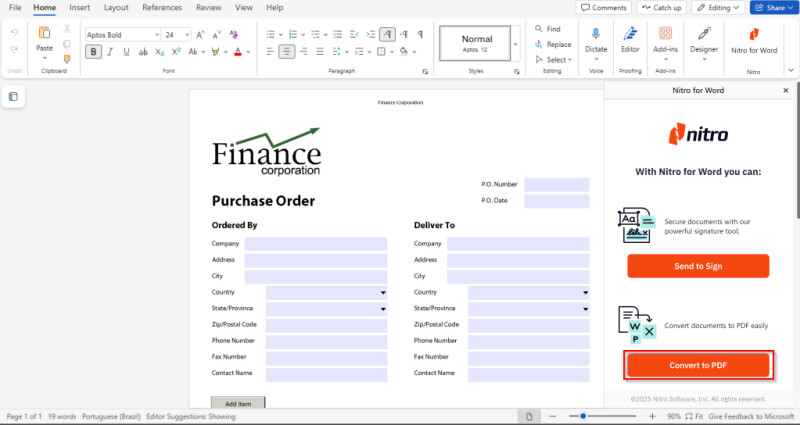Click the Format Painter icon
800x425 pixels.
click(x=67, y=59)
